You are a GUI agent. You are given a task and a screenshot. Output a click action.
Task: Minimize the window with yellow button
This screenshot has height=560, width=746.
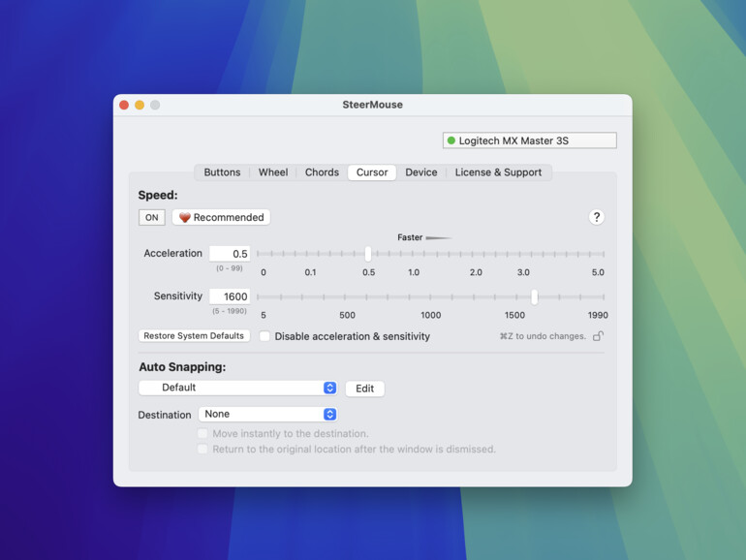140,105
